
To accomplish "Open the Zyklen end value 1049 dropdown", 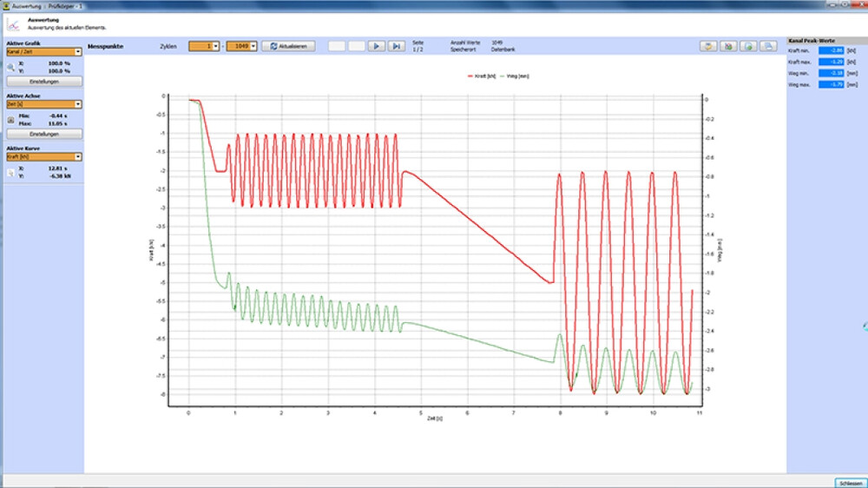I will pos(253,46).
